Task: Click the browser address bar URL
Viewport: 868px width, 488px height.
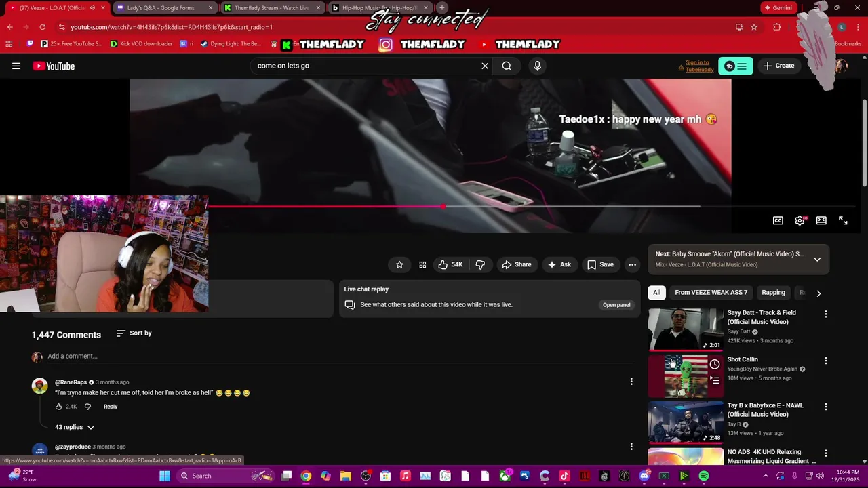Action: pyautogui.click(x=171, y=27)
